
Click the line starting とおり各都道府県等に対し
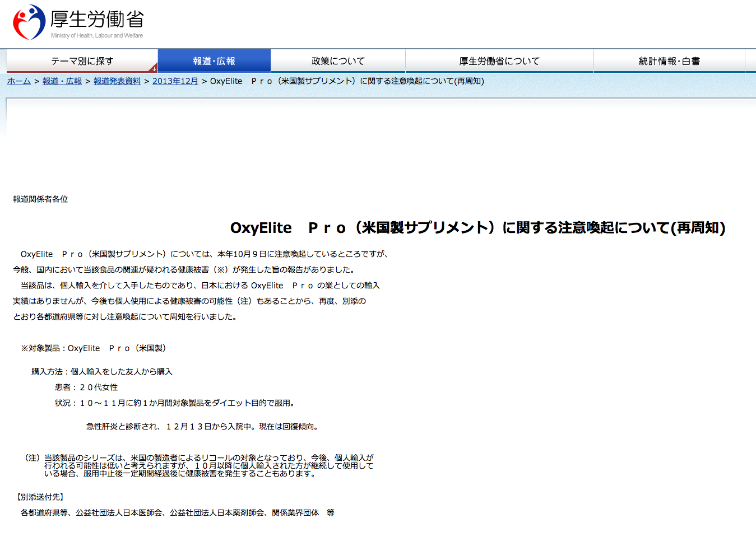(126, 317)
